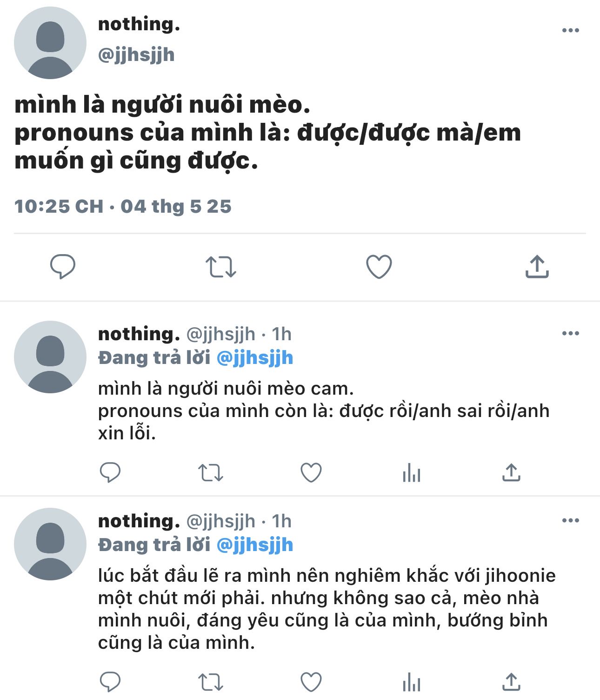Like the main tweet with the heart icon
Viewport: 600px width, 700px height.
(x=379, y=267)
